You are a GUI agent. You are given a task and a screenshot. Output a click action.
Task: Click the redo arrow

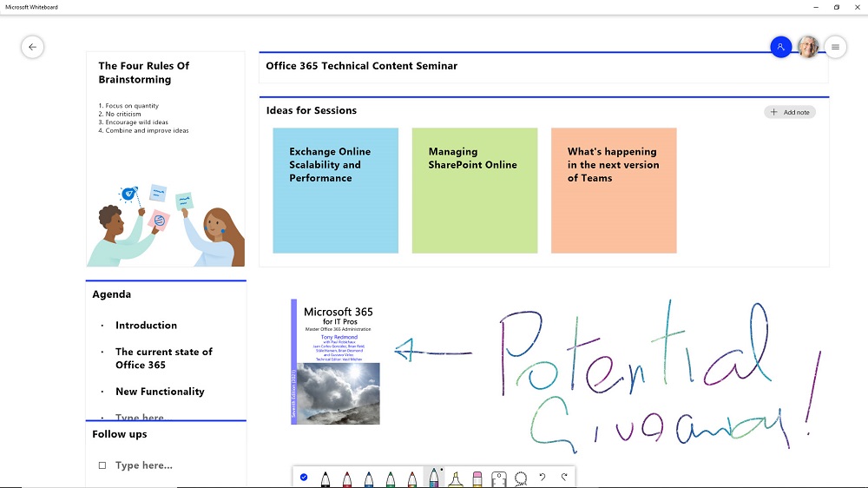tap(564, 477)
